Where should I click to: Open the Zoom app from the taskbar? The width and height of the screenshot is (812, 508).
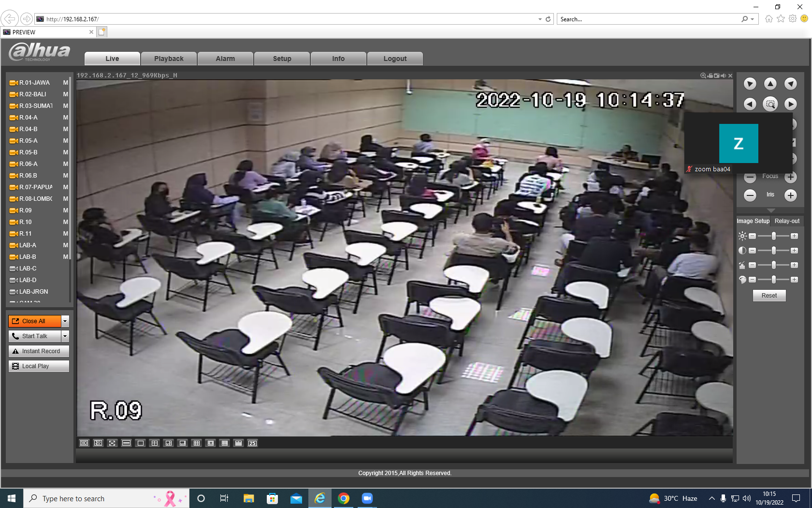pyautogui.click(x=367, y=498)
